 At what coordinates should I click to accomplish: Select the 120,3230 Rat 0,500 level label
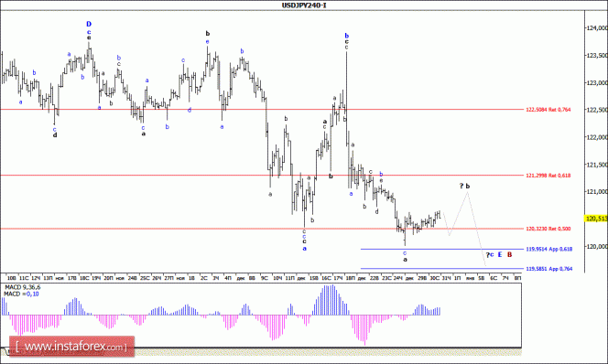click(548, 229)
